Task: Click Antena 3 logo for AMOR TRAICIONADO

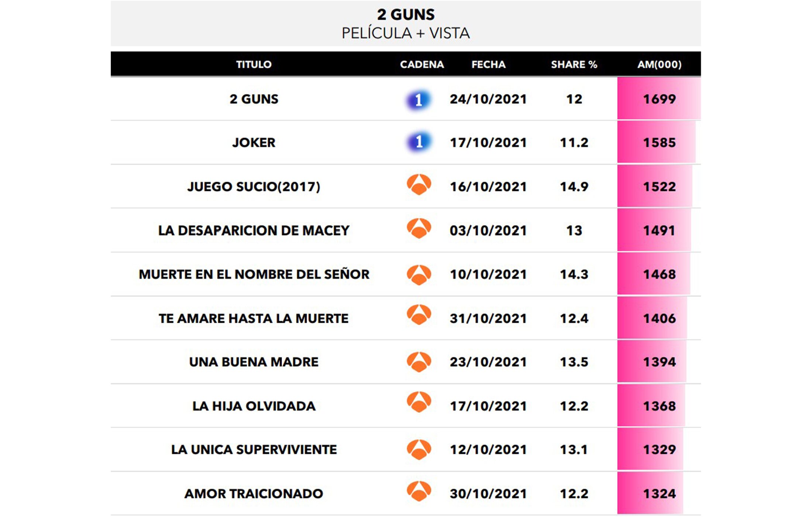Action: (x=419, y=491)
